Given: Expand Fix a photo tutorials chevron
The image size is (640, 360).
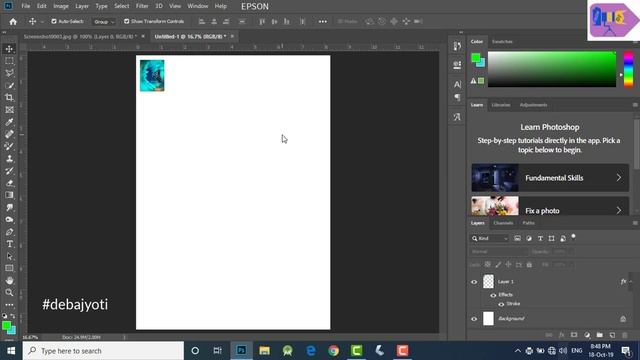Looking at the screenshot, I should point(619,210).
